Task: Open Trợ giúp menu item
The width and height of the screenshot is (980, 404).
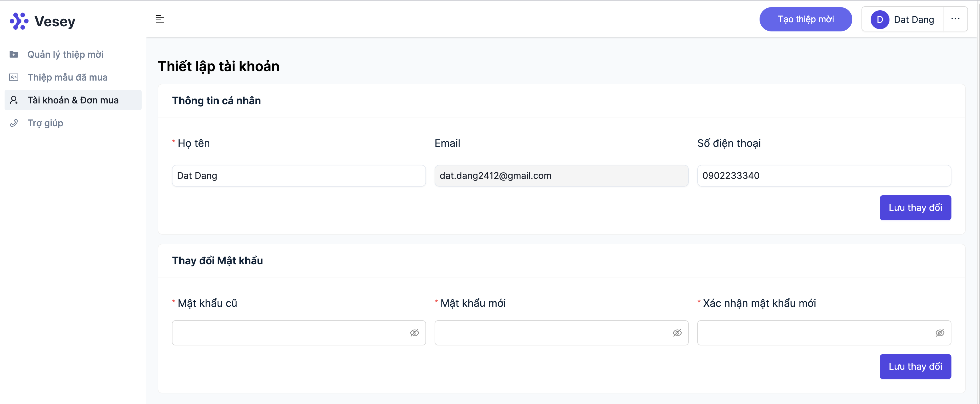Action: (73, 123)
